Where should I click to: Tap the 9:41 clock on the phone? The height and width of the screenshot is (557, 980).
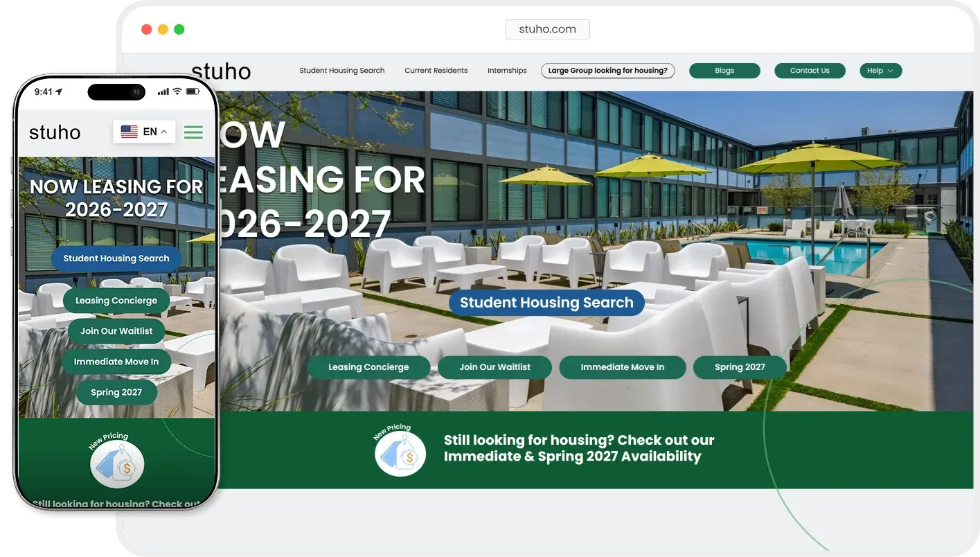(44, 91)
